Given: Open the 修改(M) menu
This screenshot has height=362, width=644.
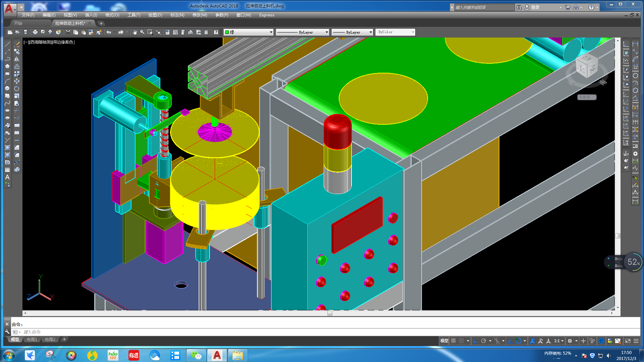Looking at the screenshot, I should (200, 15).
